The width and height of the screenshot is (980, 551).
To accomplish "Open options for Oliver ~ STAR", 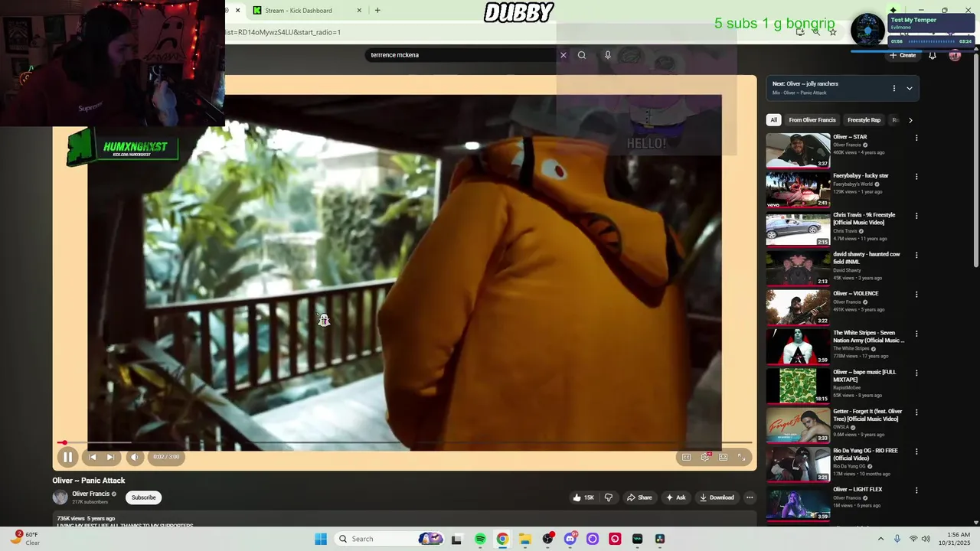I will point(916,138).
